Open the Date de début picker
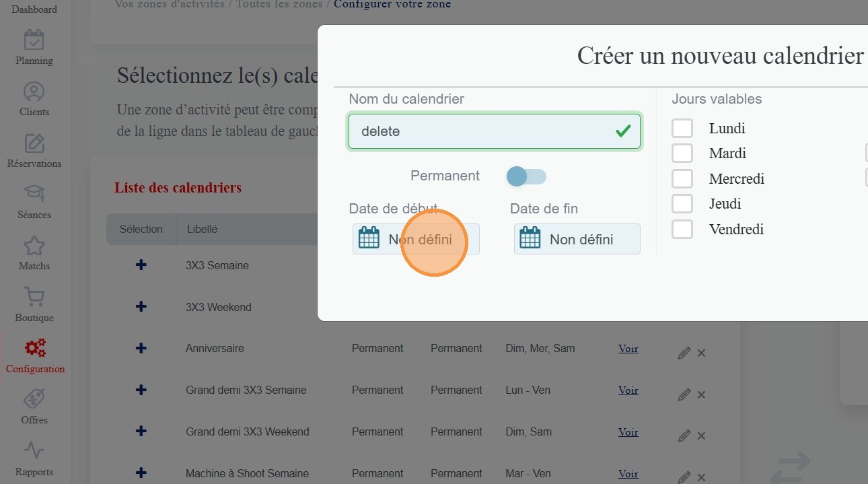Image resolution: width=868 pixels, height=484 pixels. tap(416, 239)
